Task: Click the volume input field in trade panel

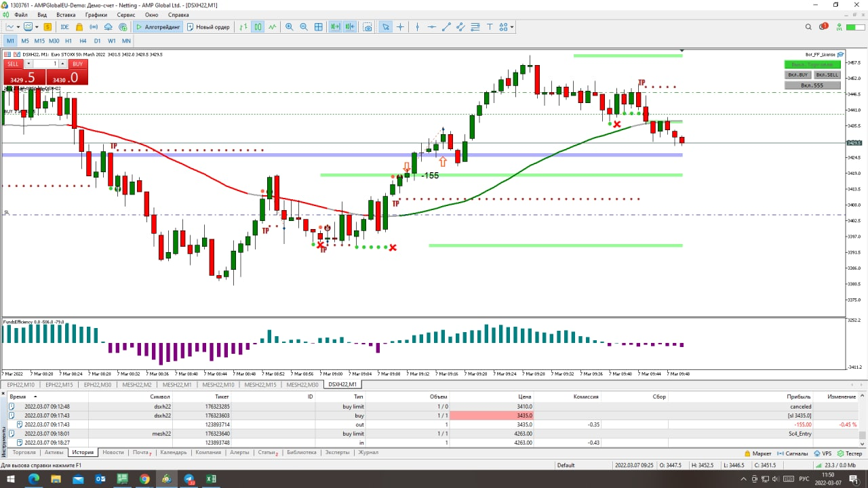Action: click(46, 64)
